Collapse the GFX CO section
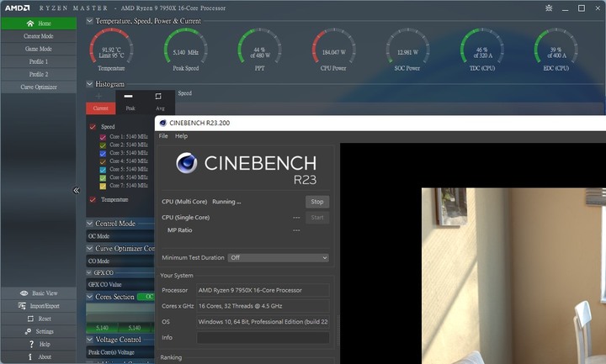This screenshot has width=606, height=364. point(89,272)
